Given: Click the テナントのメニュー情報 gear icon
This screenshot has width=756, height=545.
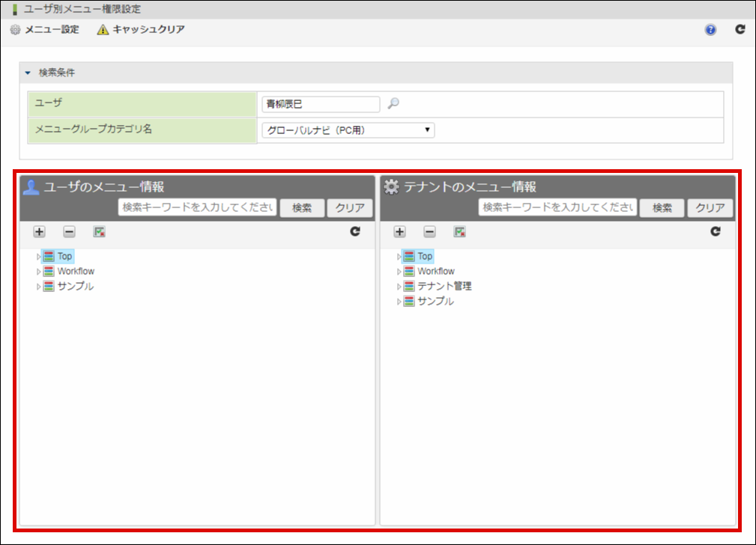Looking at the screenshot, I should coord(391,187).
